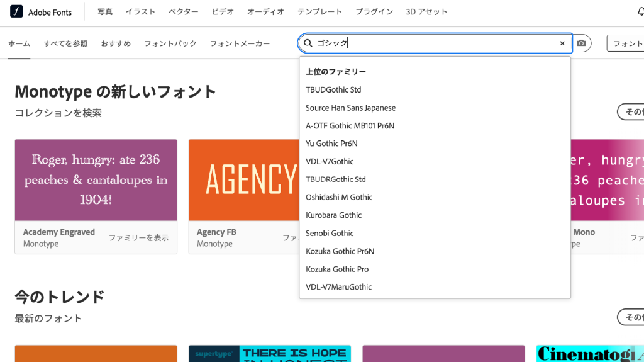Click the Academy Engraved font name
644x362 pixels.
(x=58, y=232)
